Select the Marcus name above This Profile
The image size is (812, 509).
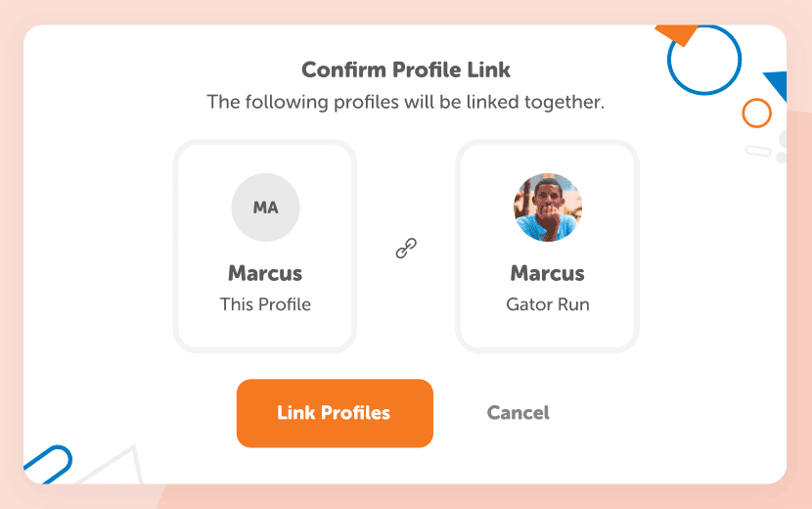pyautogui.click(x=265, y=273)
